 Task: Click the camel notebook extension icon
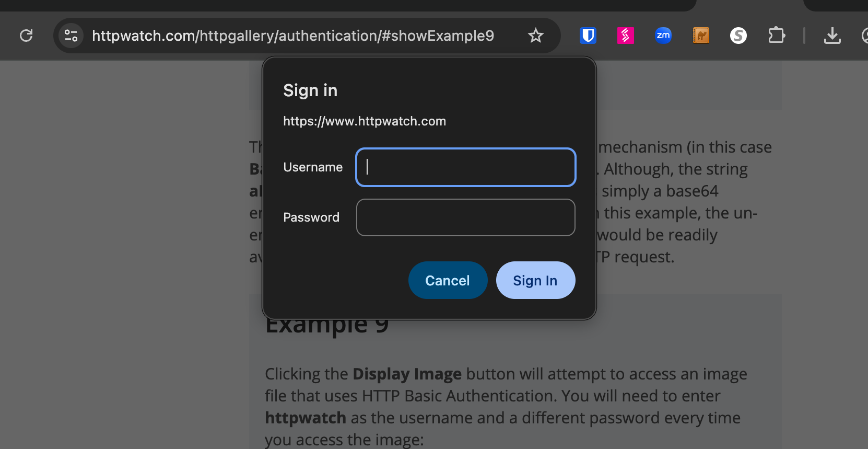(700, 36)
